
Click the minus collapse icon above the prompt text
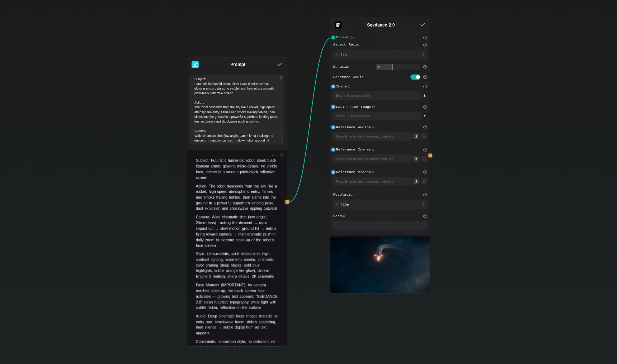(277, 155)
